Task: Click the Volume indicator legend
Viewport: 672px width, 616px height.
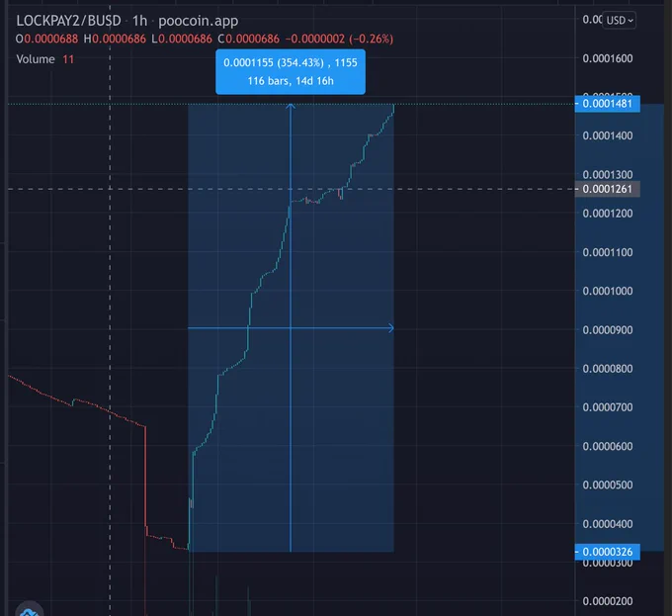Action: click(x=36, y=59)
